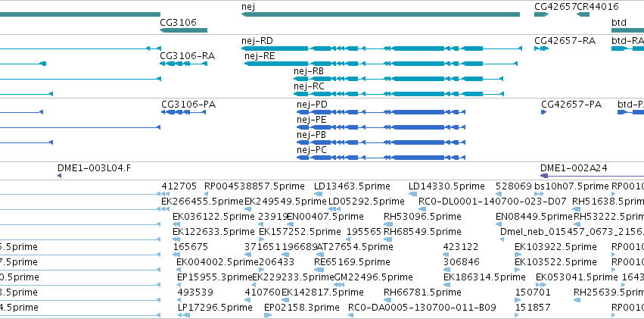Viewport: 644px width, 319px height.
Task: Click the RH51638.5prime EST label
Action: pos(608,202)
